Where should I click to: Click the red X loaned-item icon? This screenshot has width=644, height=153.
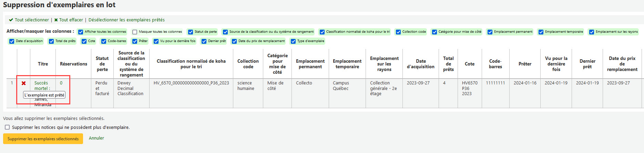[x=23, y=83]
